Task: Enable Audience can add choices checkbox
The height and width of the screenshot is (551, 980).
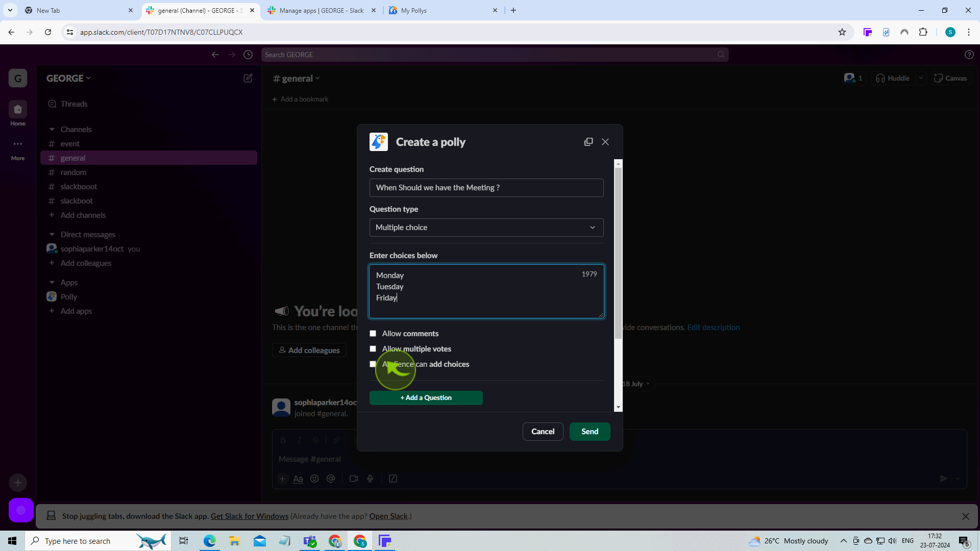Action: [x=373, y=364]
